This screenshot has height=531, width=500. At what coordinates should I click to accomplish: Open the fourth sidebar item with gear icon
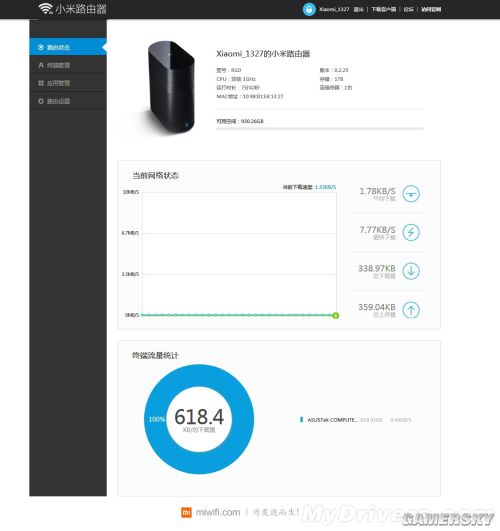pos(68,101)
